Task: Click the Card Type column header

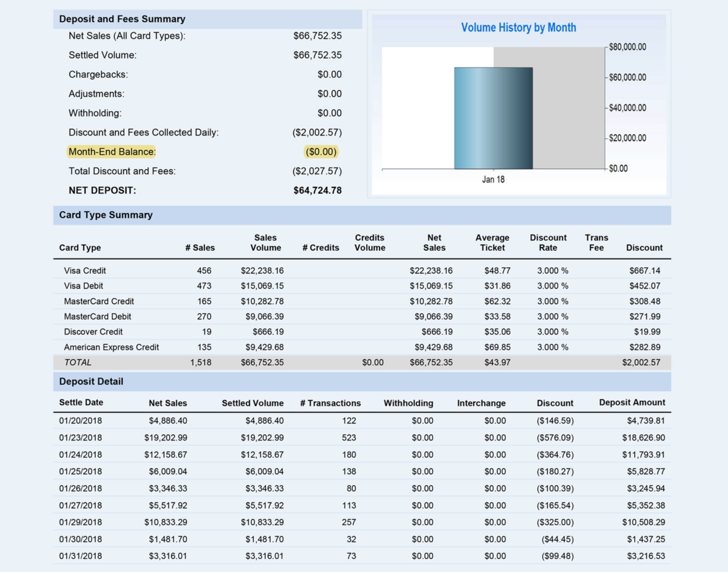Action: [80, 248]
